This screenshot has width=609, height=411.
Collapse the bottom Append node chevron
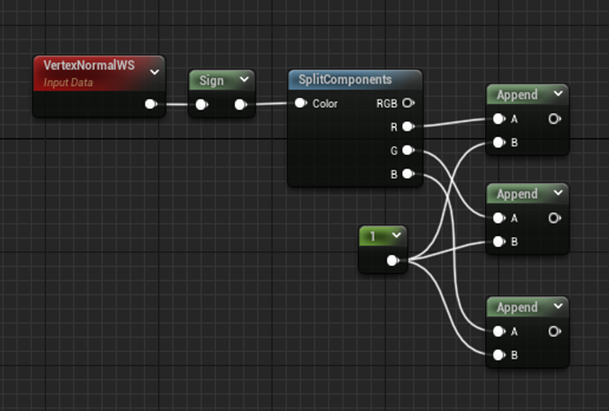[558, 306]
